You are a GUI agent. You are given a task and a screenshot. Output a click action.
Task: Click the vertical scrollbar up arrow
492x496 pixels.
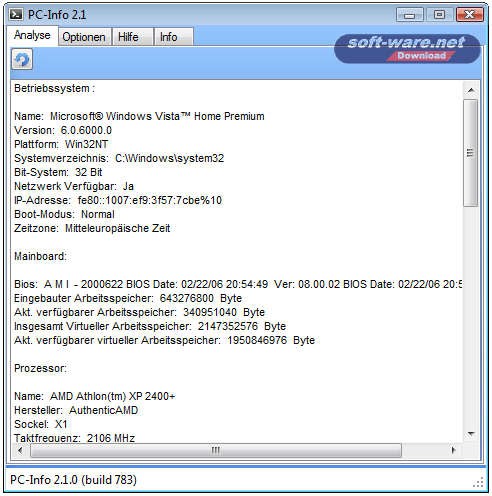471,90
